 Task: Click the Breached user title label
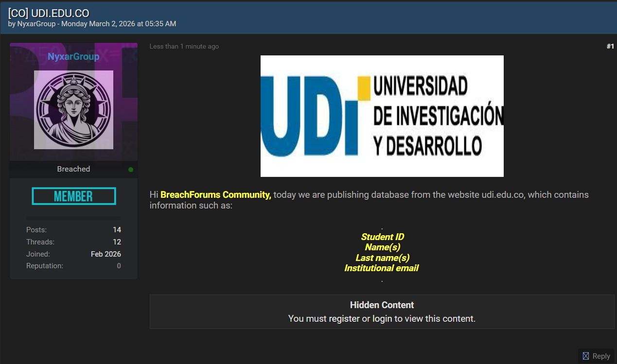73,169
